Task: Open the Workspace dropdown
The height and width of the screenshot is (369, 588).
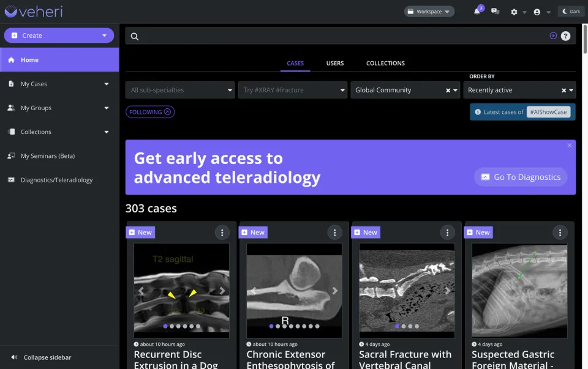Action: (x=429, y=11)
